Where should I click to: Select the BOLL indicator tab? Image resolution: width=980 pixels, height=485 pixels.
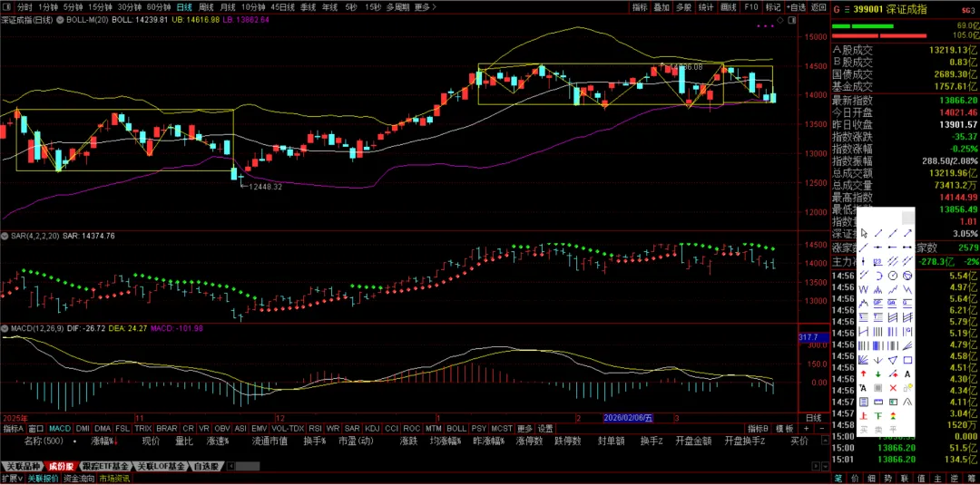456,429
